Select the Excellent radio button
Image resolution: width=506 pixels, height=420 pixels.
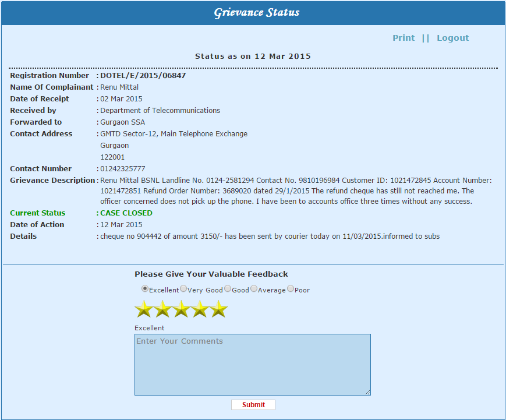point(145,289)
